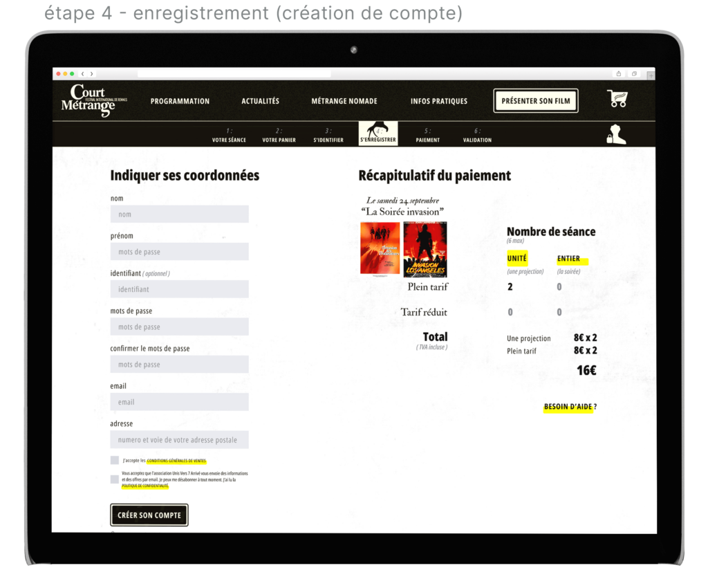708x588 pixels.
Task: Open the Infos Pratiques menu
Action: pos(438,101)
